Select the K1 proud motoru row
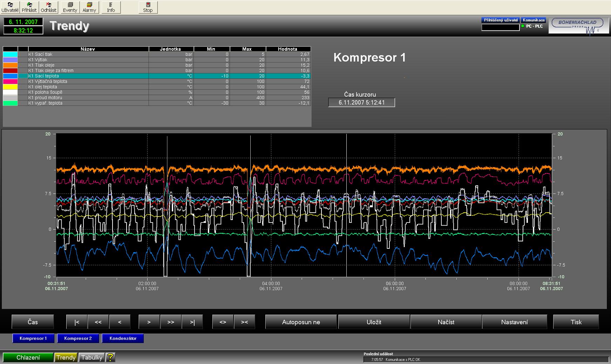Image resolution: width=611 pixels, height=364 pixels. [x=157, y=98]
